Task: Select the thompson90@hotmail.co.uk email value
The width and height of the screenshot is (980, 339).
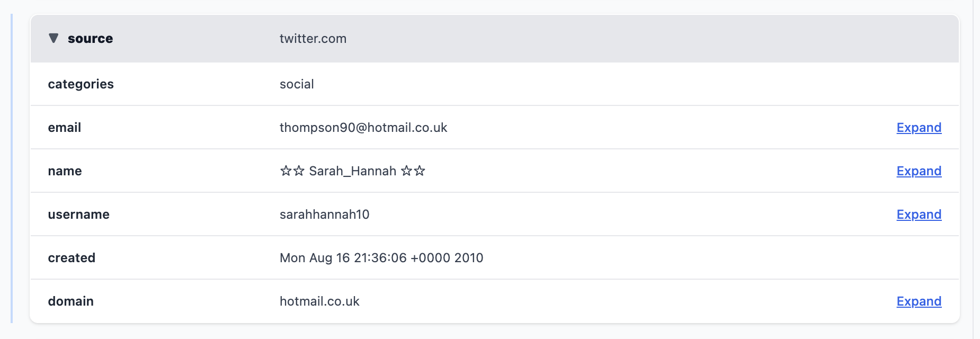Action: point(363,128)
